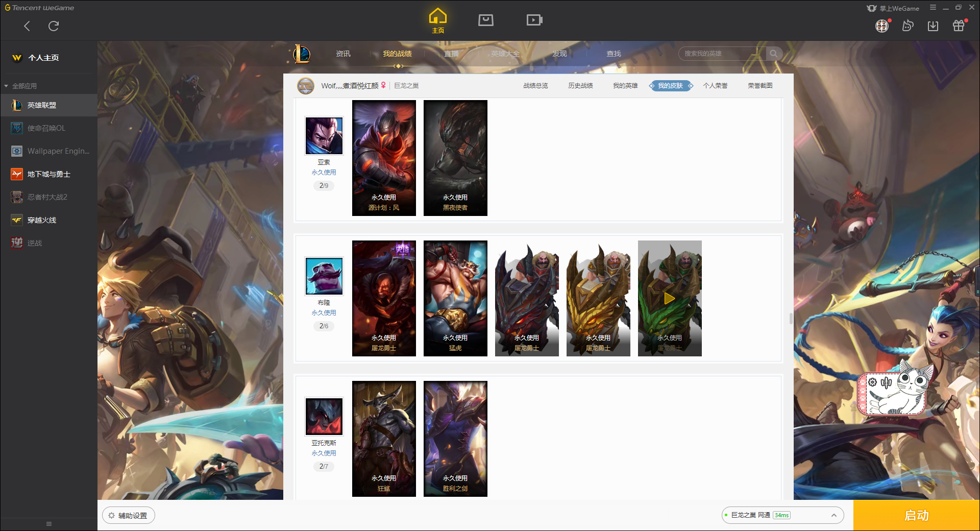Image resolution: width=980 pixels, height=531 pixels.
Task: Open the home 主页 icon
Action: click(x=438, y=21)
